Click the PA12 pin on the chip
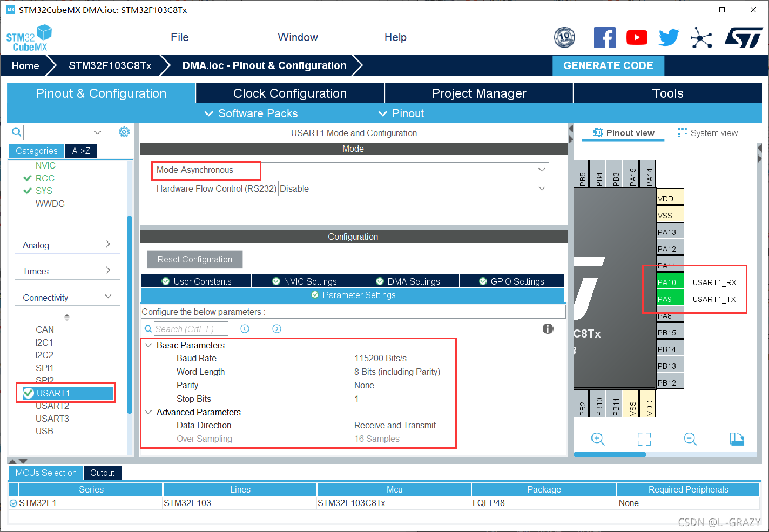The height and width of the screenshot is (532, 769). [670, 248]
